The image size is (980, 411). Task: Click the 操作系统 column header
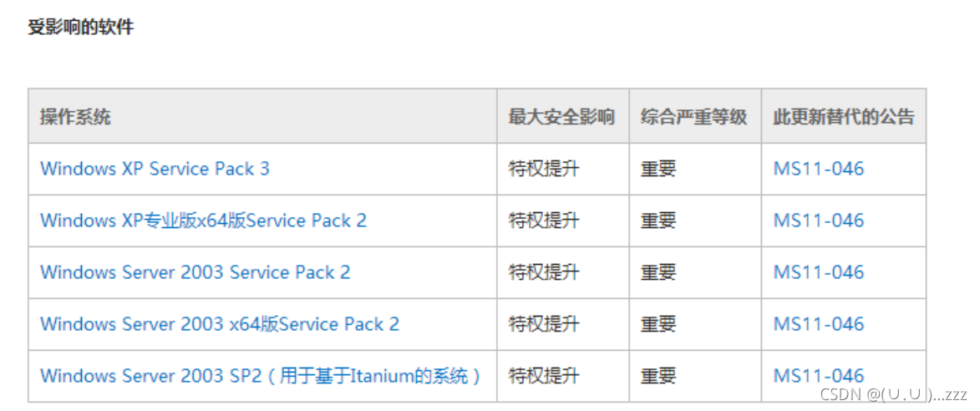point(76,117)
